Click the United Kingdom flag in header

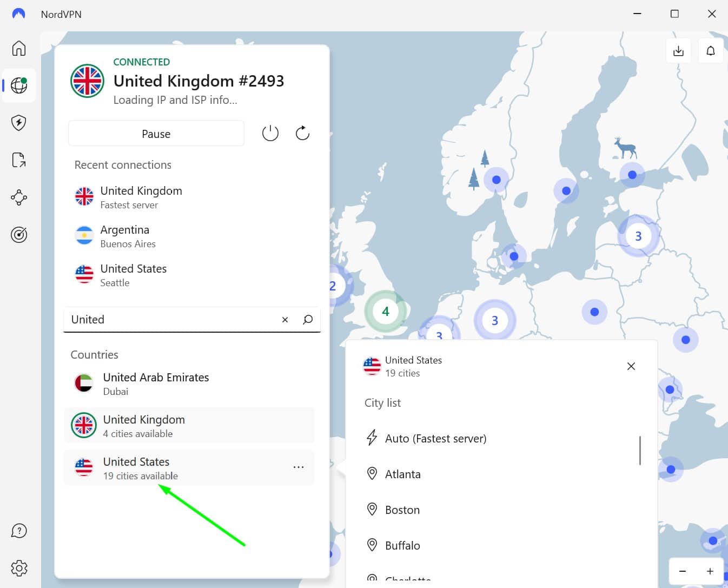(88, 81)
